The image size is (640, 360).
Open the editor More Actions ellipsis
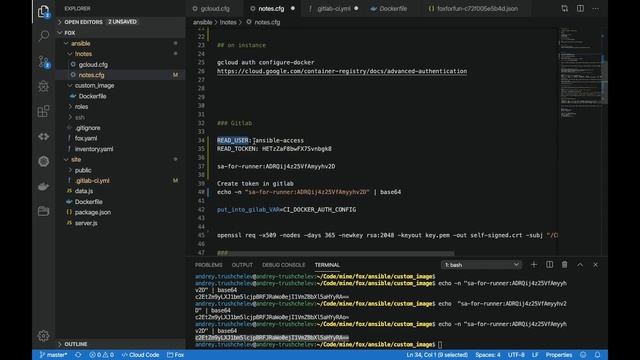tap(596, 8)
